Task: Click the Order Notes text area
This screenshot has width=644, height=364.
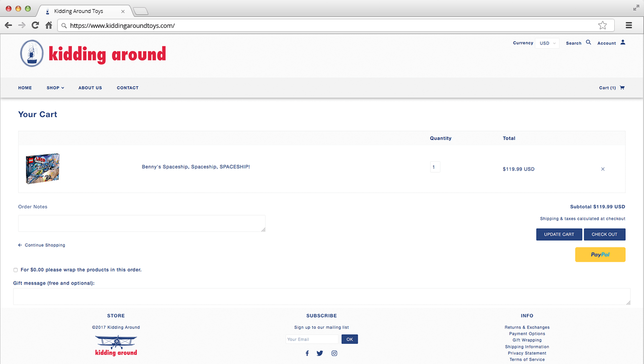Action: click(142, 223)
